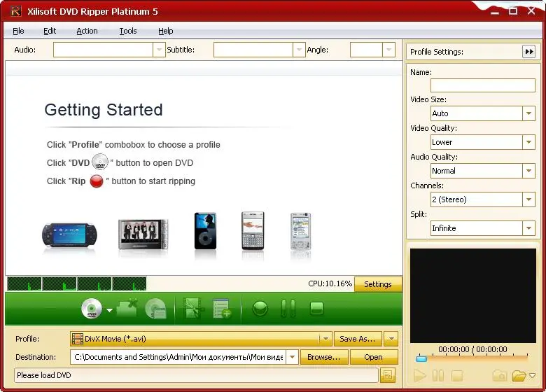Click the green Rip start button
Image resolution: width=546 pixels, height=392 pixels.
260,309
